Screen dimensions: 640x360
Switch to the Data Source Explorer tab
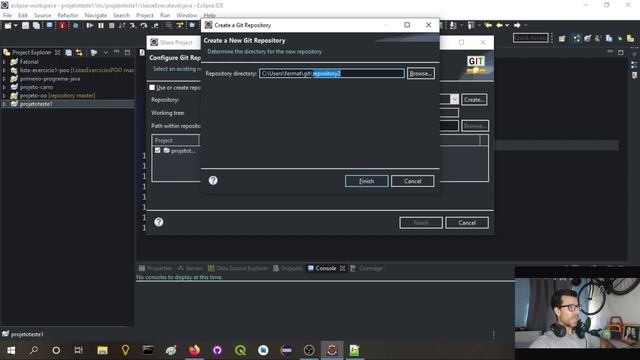tap(238, 268)
